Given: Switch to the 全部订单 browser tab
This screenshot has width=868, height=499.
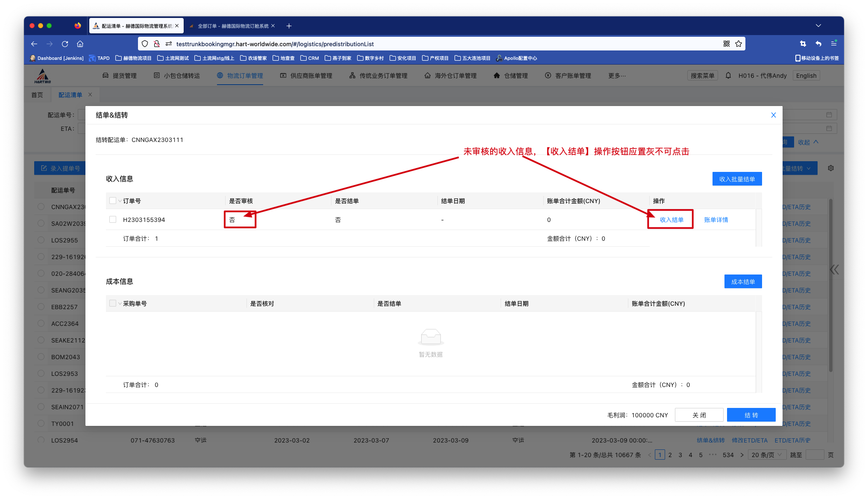Looking at the screenshot, I should tap(232, 26).
